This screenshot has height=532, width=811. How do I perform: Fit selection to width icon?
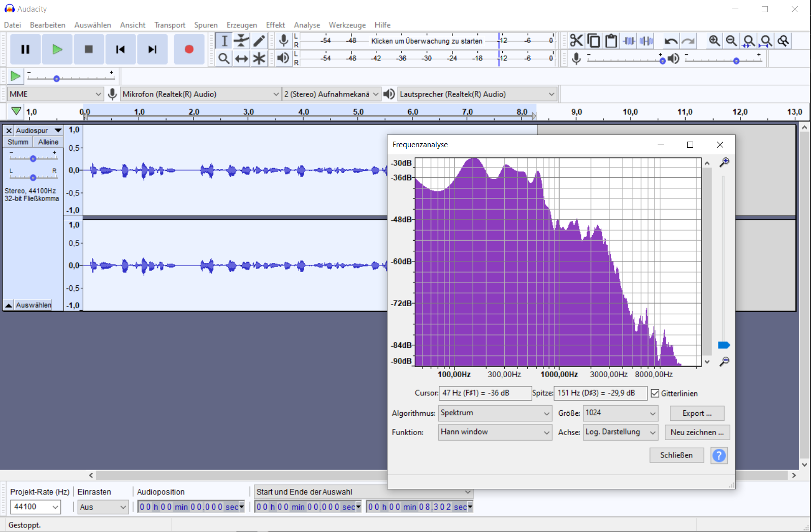[749, 41]
